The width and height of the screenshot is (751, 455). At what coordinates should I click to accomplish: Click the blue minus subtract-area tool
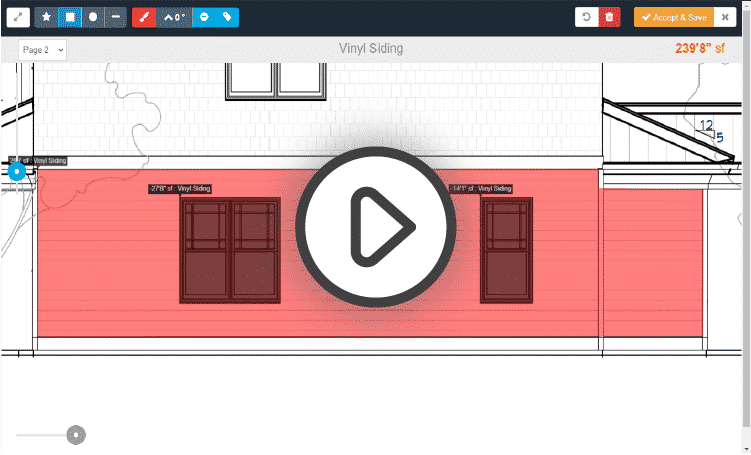pos(203,17)
